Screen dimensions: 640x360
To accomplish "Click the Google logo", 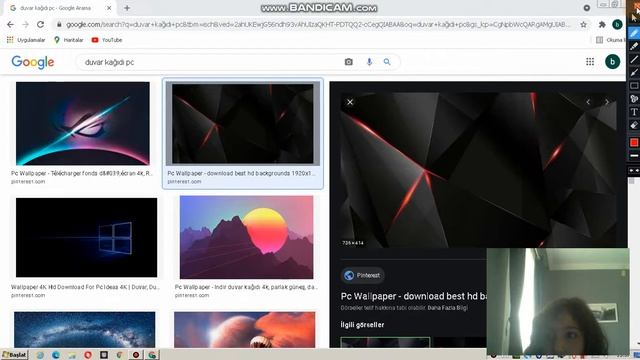I will (x=33, y=62).
